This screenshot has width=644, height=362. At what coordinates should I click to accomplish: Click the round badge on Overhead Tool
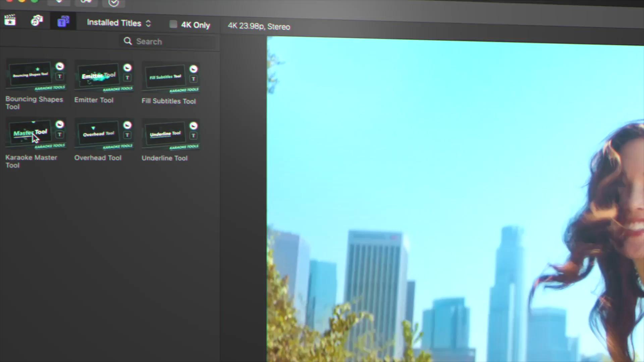pos(127,125)
